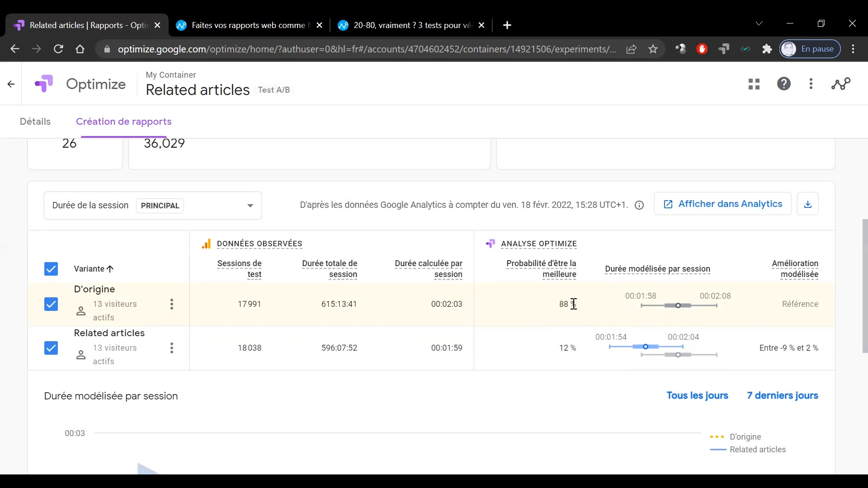Click the Optimize logo icon

point(44,84)
